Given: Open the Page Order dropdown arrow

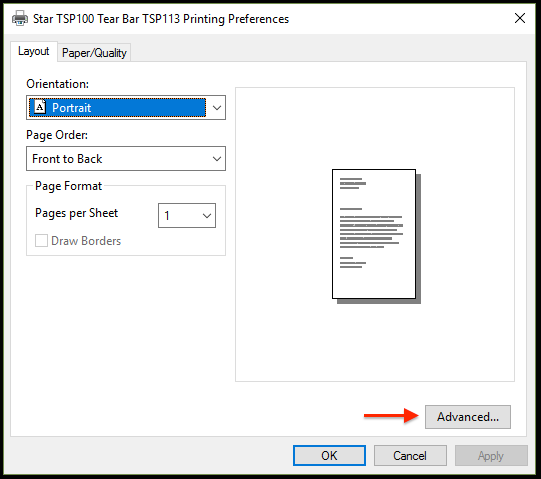Looking at the screenshot, I should coord(217,159).
